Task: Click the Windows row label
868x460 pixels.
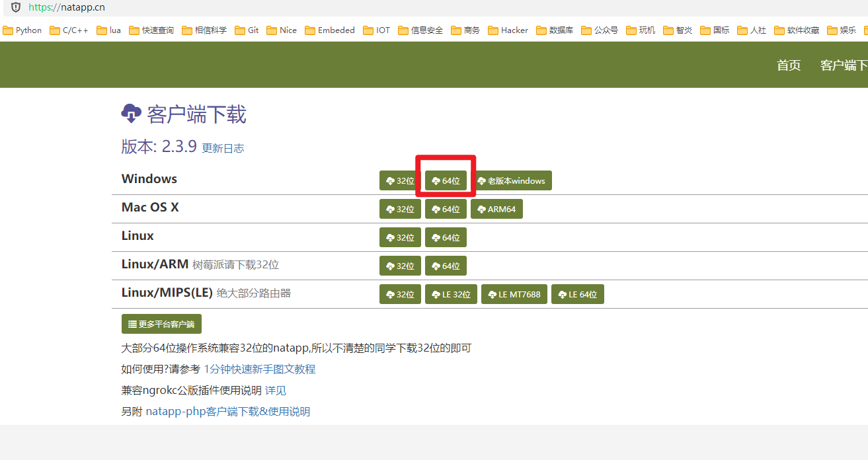Action: pos(149,178)
